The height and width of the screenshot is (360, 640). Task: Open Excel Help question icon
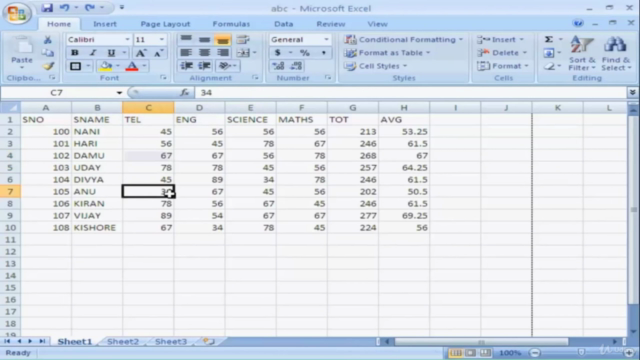pyautogui.click(x=578, y=23)
